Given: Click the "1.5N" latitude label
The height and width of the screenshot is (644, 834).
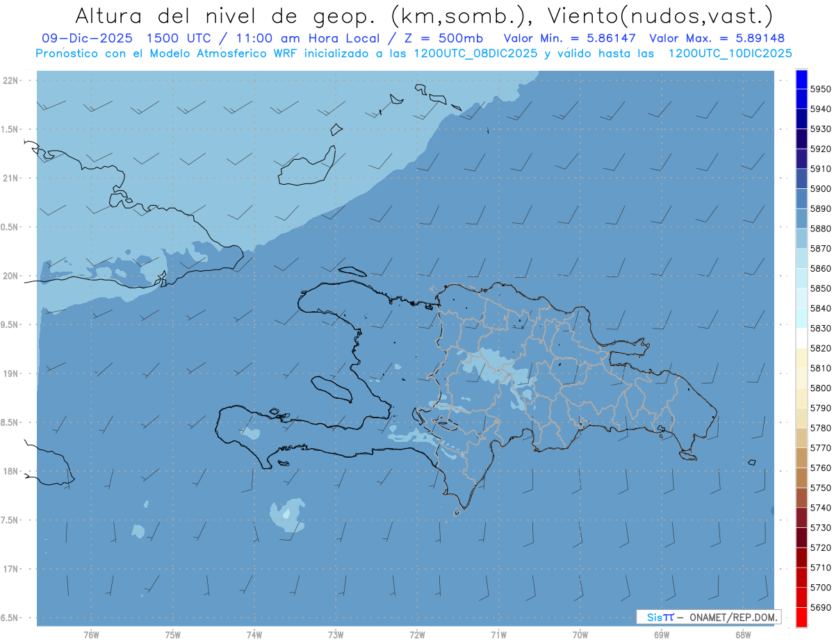Looking at the screenshot, I should (9, 129).
